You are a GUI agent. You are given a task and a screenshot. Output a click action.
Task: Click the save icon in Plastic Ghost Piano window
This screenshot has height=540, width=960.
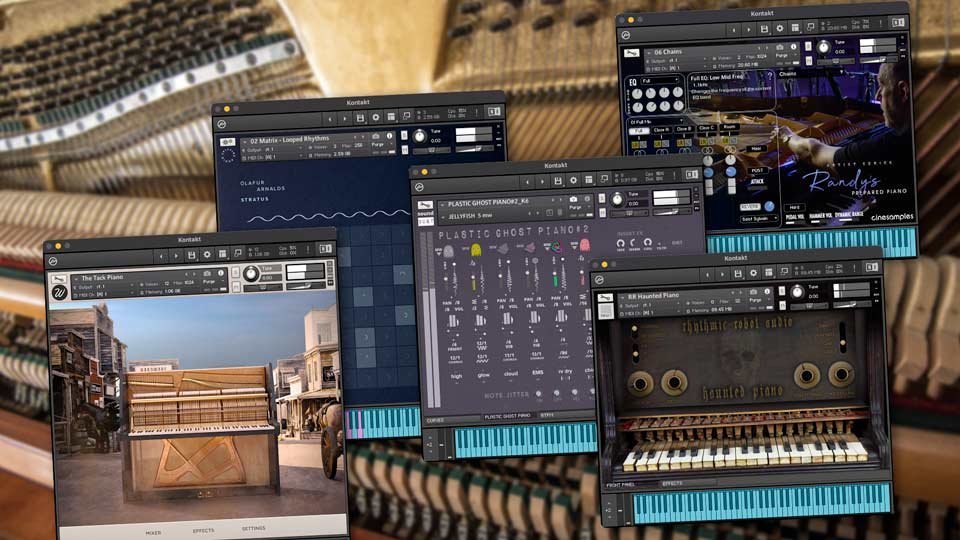pos(558,181)
